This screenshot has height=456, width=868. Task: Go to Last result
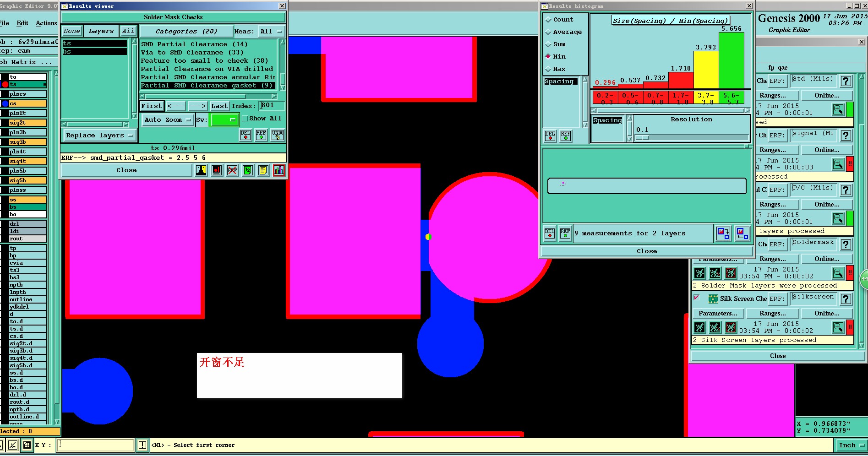coord(219,106)
